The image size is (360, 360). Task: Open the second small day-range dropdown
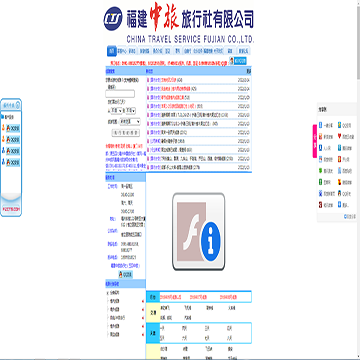click(131, 110)
